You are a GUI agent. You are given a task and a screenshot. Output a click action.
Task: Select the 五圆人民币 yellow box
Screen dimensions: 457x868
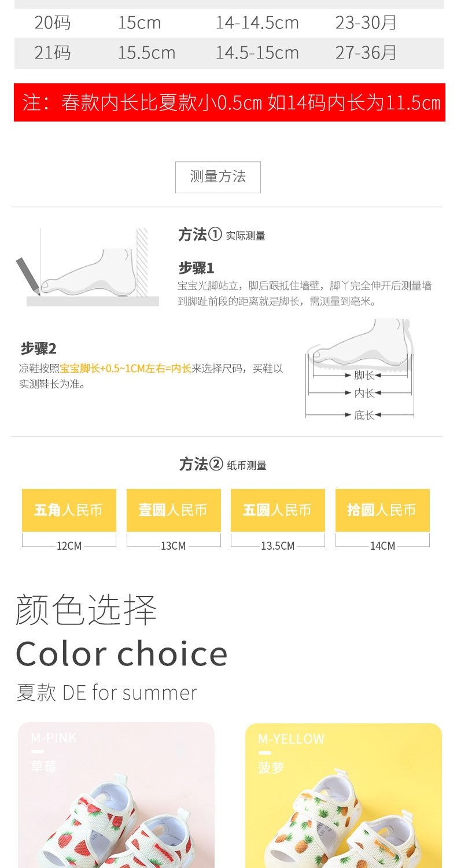click(278, 510)
